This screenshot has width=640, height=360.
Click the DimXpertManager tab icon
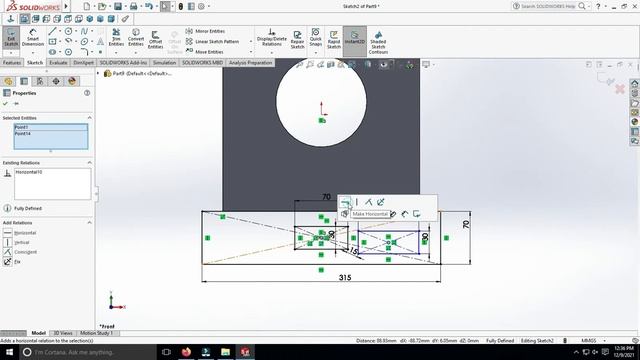coord(56,81)
